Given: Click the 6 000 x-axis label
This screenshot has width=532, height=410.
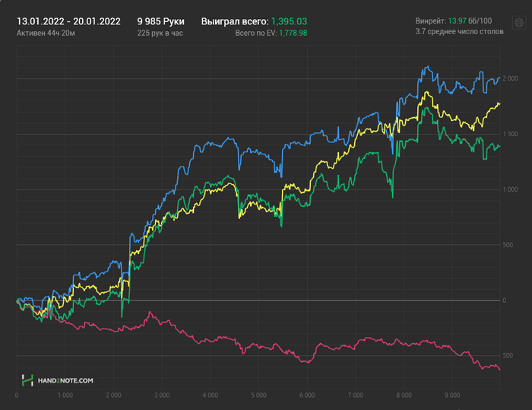Looking at the screenshot, I should point(307,396).
